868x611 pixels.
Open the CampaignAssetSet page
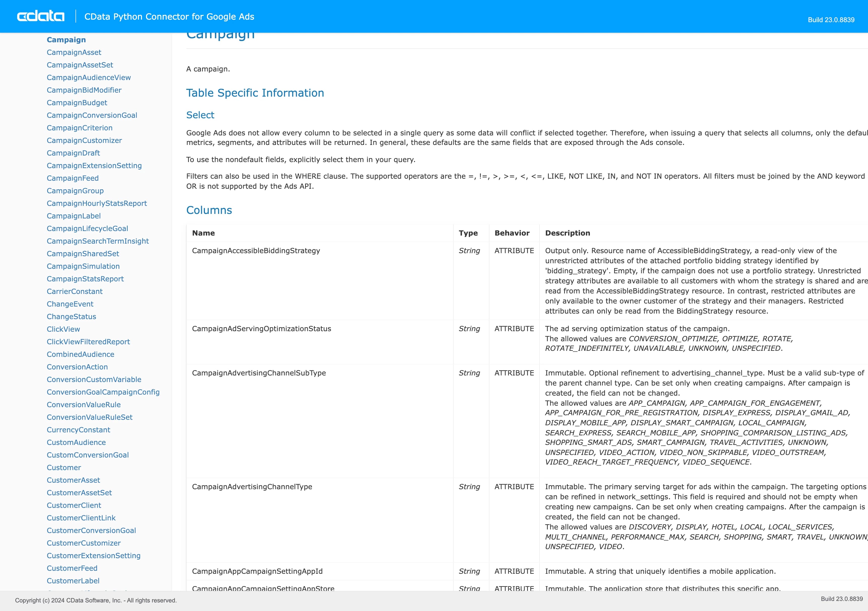(x=80, y=65)
